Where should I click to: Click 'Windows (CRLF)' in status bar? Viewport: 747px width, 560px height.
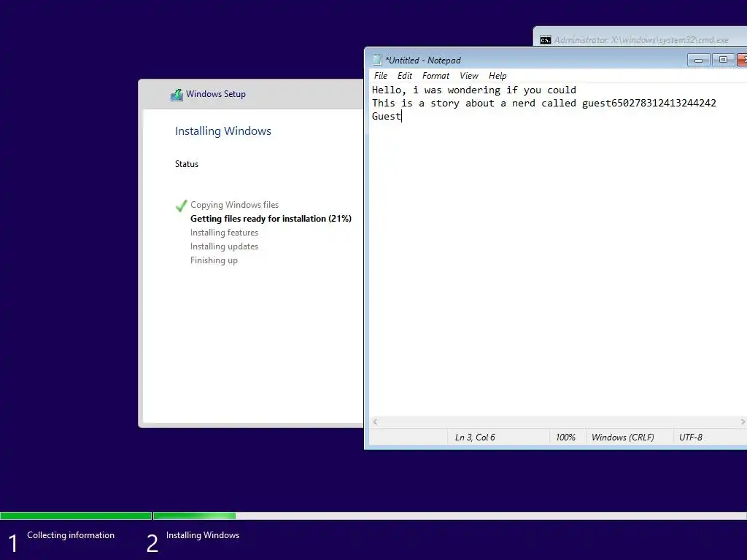[x=623, y=437]
